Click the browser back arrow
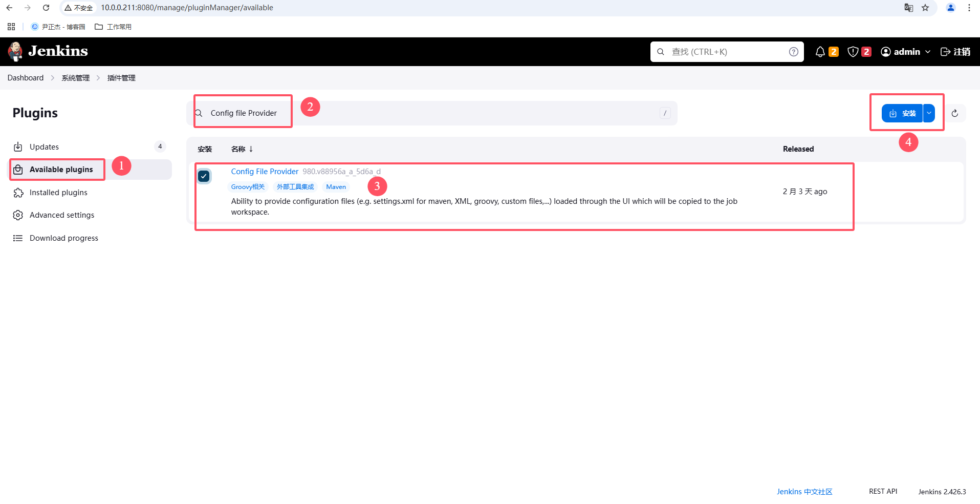Viewport: 980px width, 504px height. [x=9, y=8]
